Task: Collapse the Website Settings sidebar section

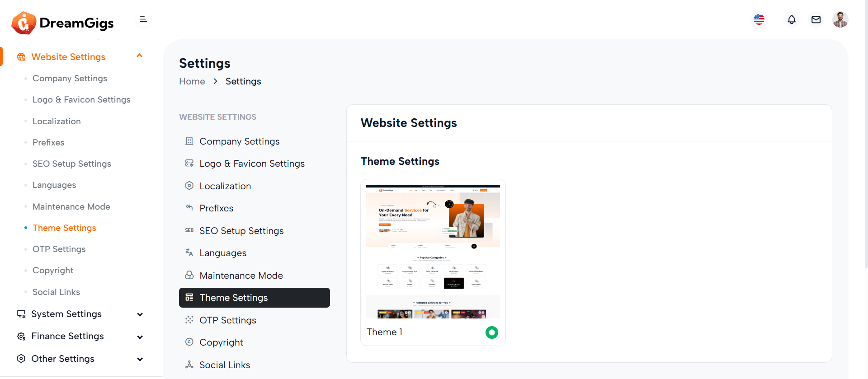Action: pyautogui.click(x=140, y=56)
